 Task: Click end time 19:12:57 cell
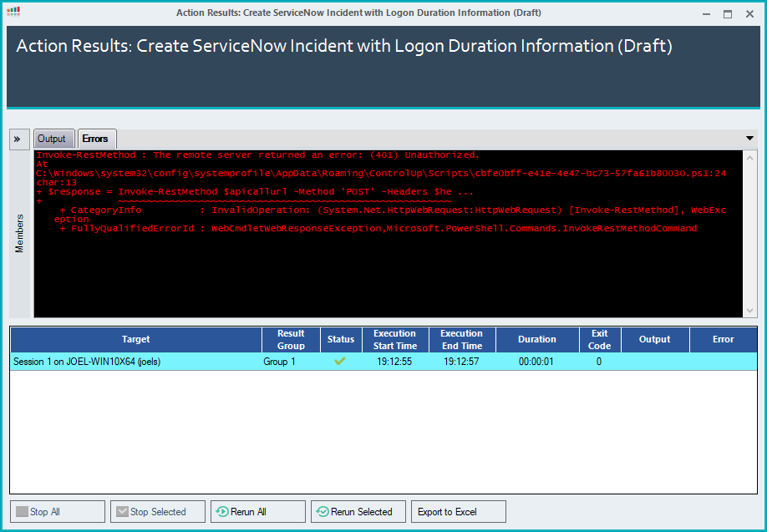point(461,362)
